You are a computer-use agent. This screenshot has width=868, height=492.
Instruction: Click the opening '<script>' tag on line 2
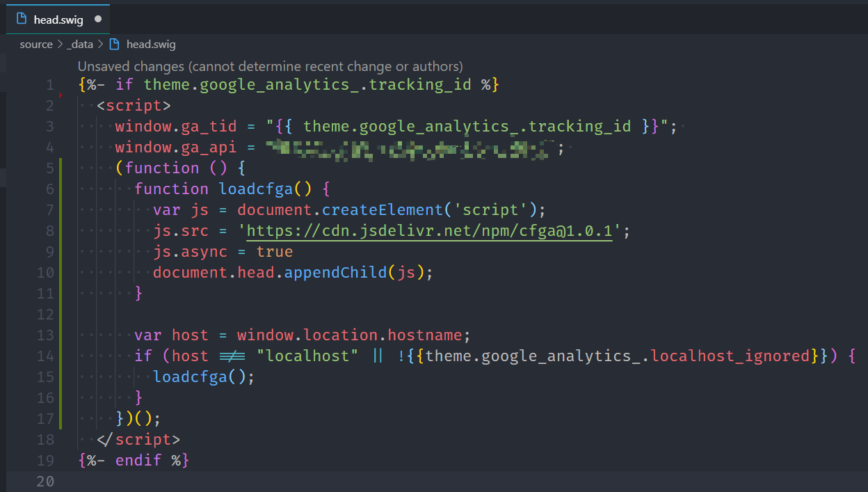pyautogui.click(x=134, y=106)
